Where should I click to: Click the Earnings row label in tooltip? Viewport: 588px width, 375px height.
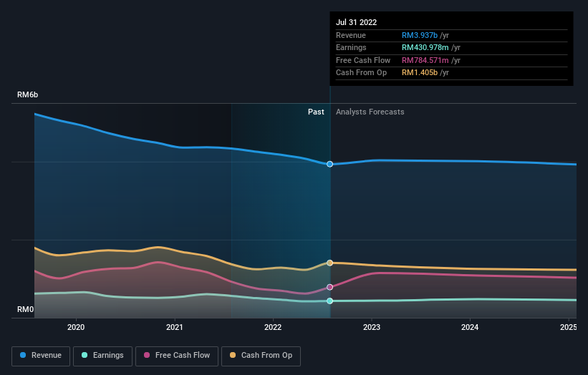[x=351, y=47]
